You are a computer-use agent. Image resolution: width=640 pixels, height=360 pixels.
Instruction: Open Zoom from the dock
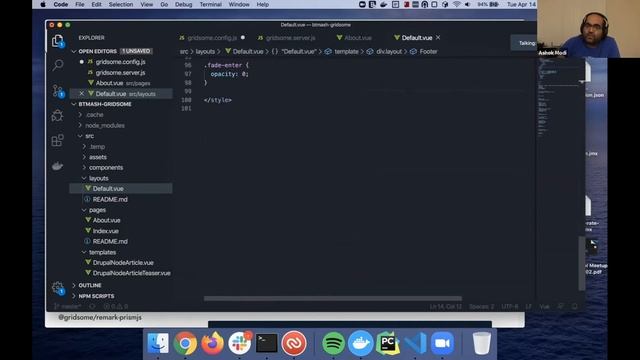click(x=442, y=343)
